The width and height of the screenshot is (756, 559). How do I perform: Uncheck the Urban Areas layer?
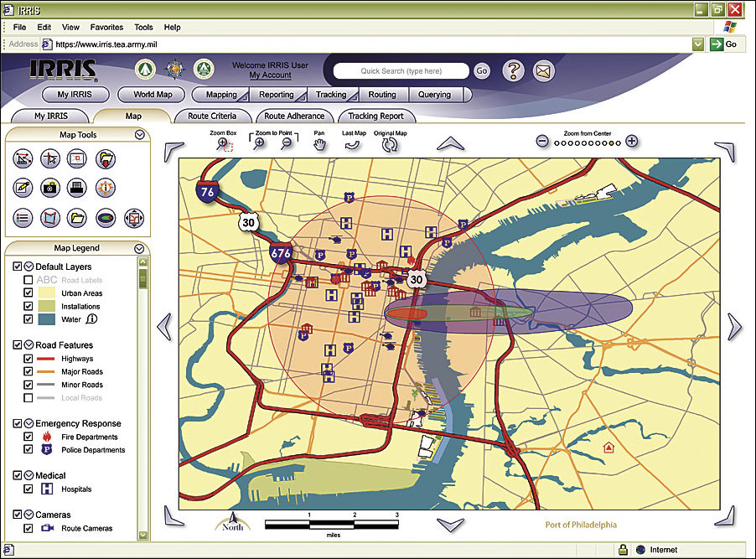28,292
